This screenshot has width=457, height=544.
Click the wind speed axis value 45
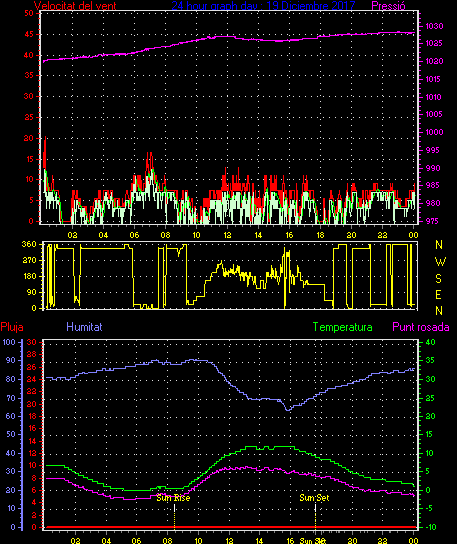click(x=29, y=34)
